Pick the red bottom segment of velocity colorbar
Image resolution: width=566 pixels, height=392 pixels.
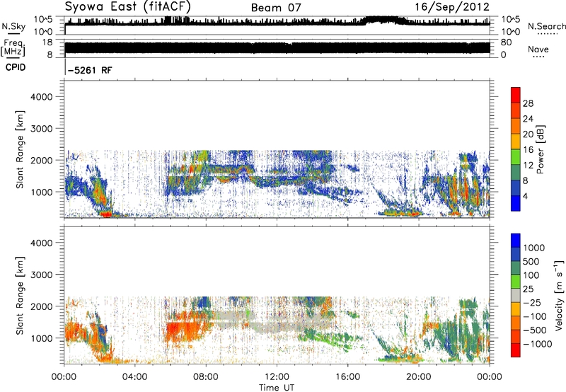[x=516, y=350]
